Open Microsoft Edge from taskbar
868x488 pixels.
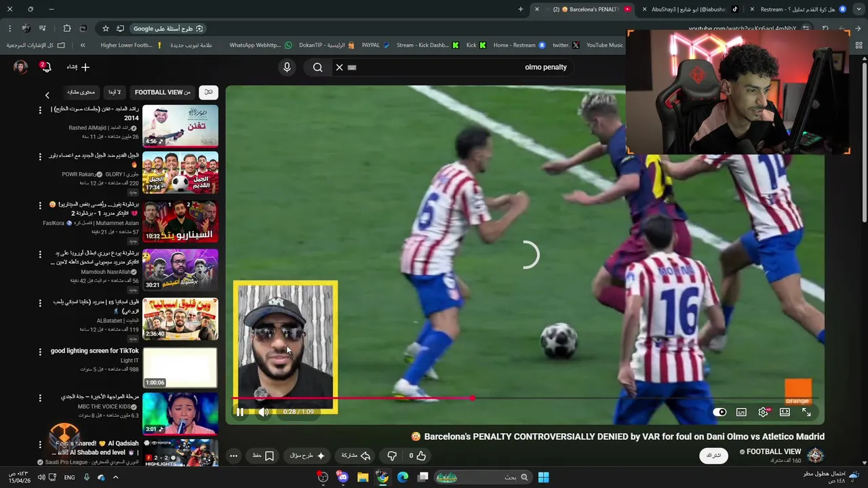tap(403, 477)
